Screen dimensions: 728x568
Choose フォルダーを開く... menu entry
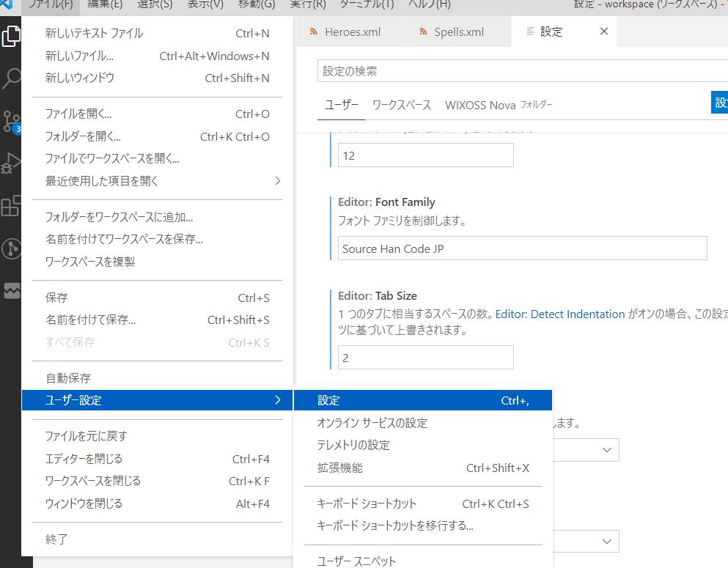pos(158,136)
